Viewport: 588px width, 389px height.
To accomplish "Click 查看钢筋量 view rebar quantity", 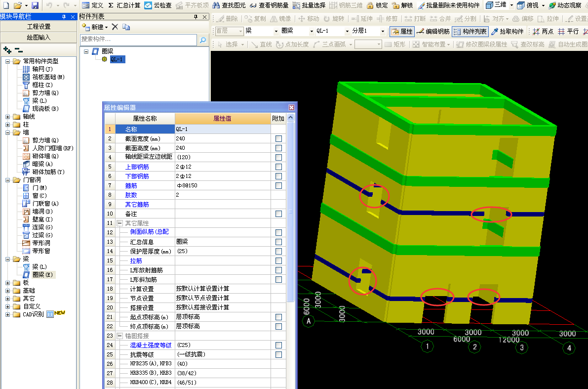I will [269, 5].
